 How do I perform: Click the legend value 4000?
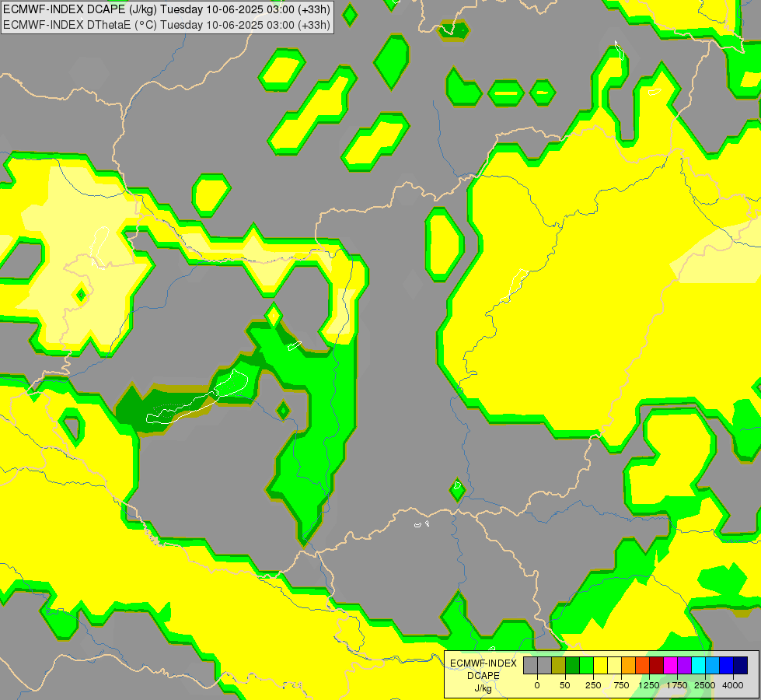pyautogui.click(x=733, y=685)
